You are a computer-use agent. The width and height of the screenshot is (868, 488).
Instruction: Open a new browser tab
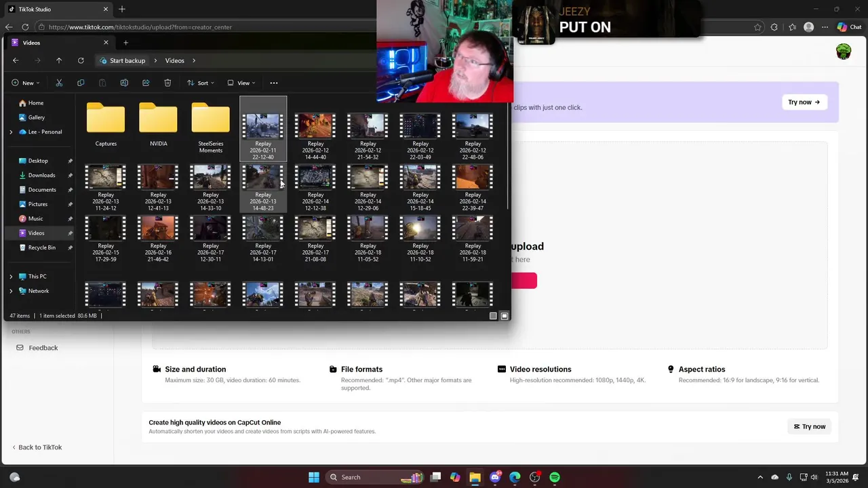[122, 9]
